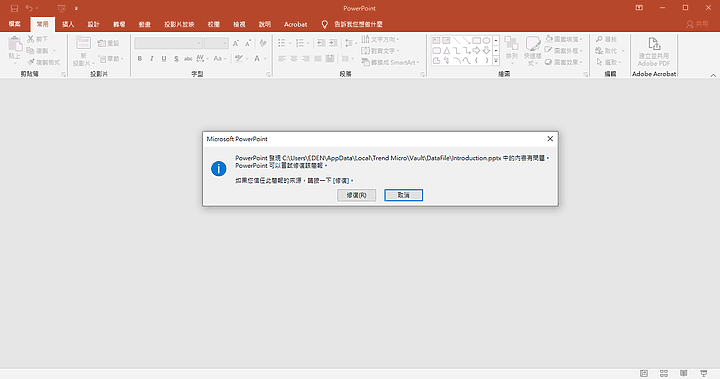Viewport: 720px width, 379px height.
Task: Open the font size combo box
Action: coord(216,43)
